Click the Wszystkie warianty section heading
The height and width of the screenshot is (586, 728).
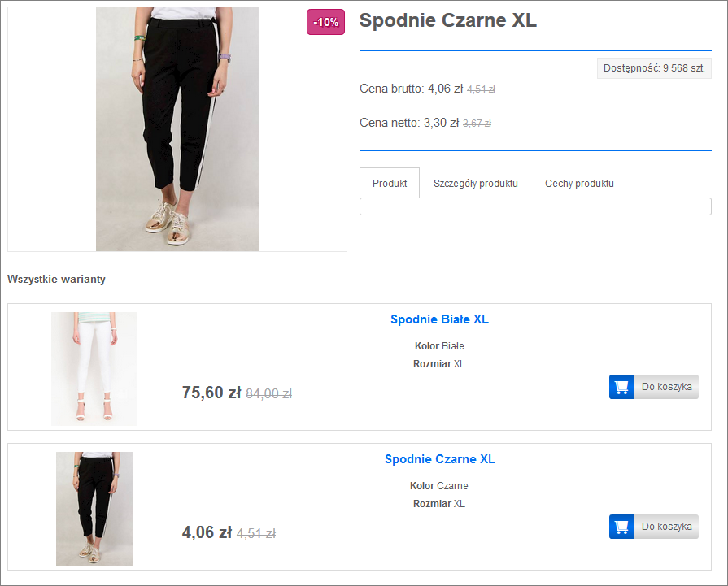(56, 280)
